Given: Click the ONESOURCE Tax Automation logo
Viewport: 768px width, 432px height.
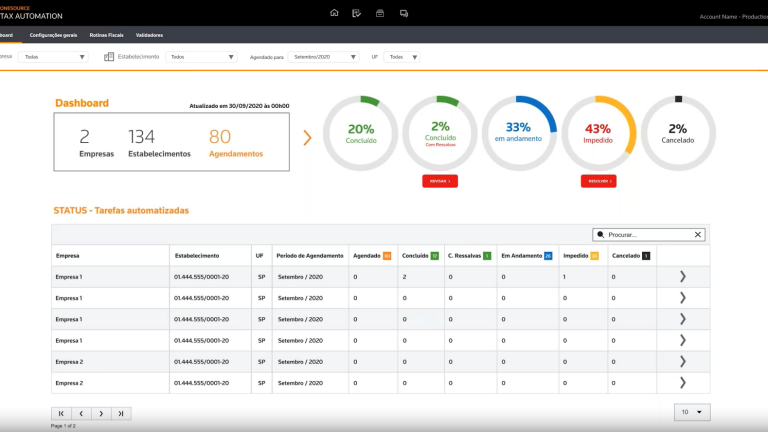Looking at the screenshot, I should tap(31, 13).
